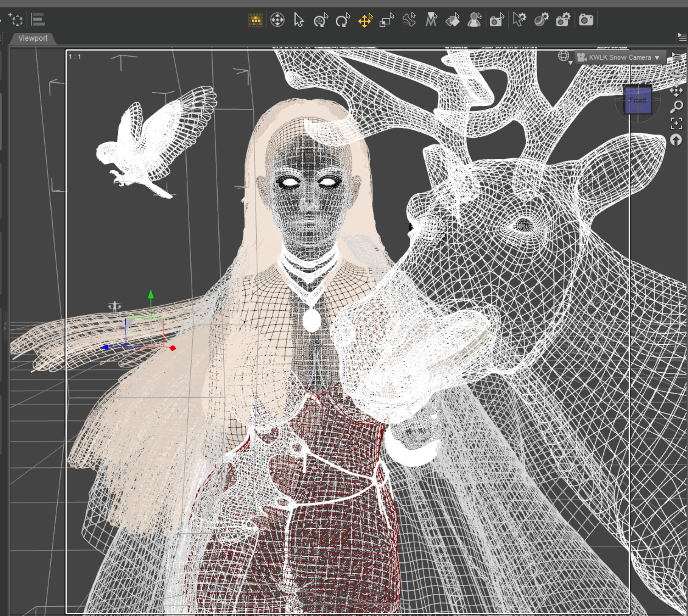Click the dashed-circle plus icon top left
This screenshot has height=616, width=688.
(x=15, y=19)
